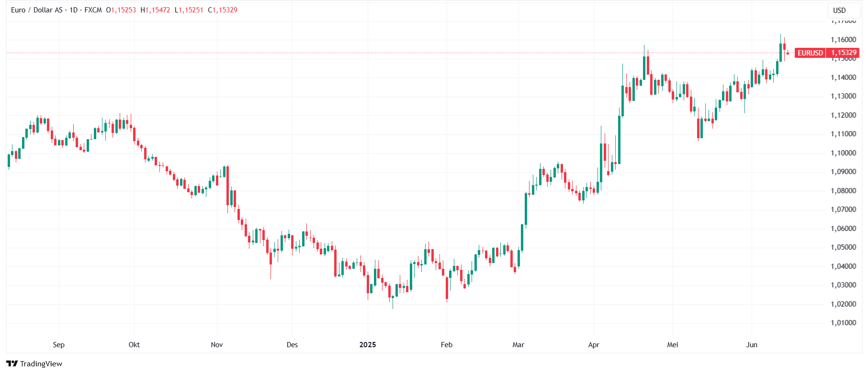Select the Sep marker on time axis

tap(58, 345)
